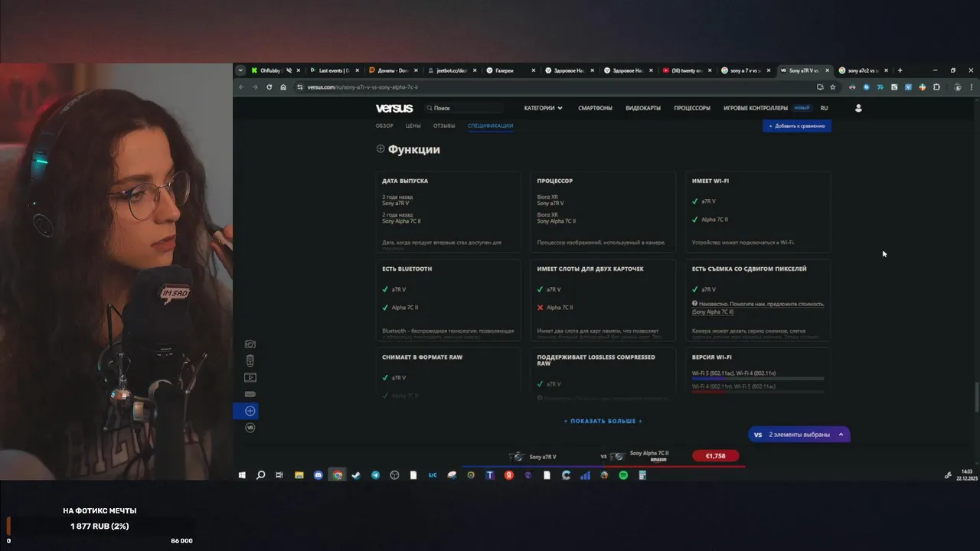980x551 pixels.
Task: Open ИГРОВЫЕ КОНТРОЛЛЕРЫ in the navigation menu
Action: (x=756, y=108)
